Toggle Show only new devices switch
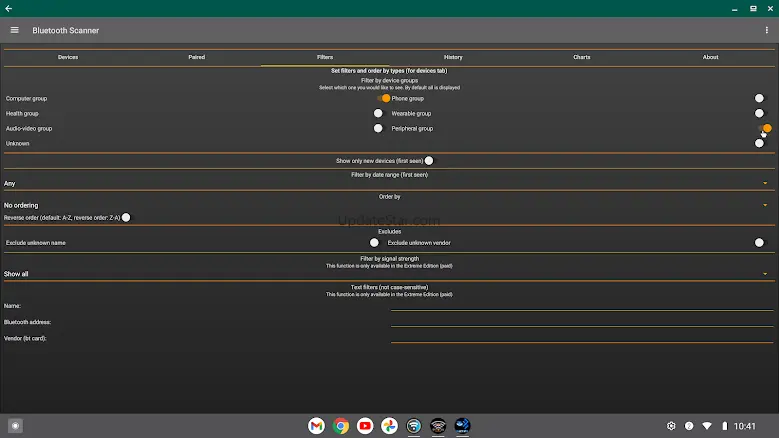The height and width of the screenshot is (438, 779). pyautogui.click(x=430, y=160)
